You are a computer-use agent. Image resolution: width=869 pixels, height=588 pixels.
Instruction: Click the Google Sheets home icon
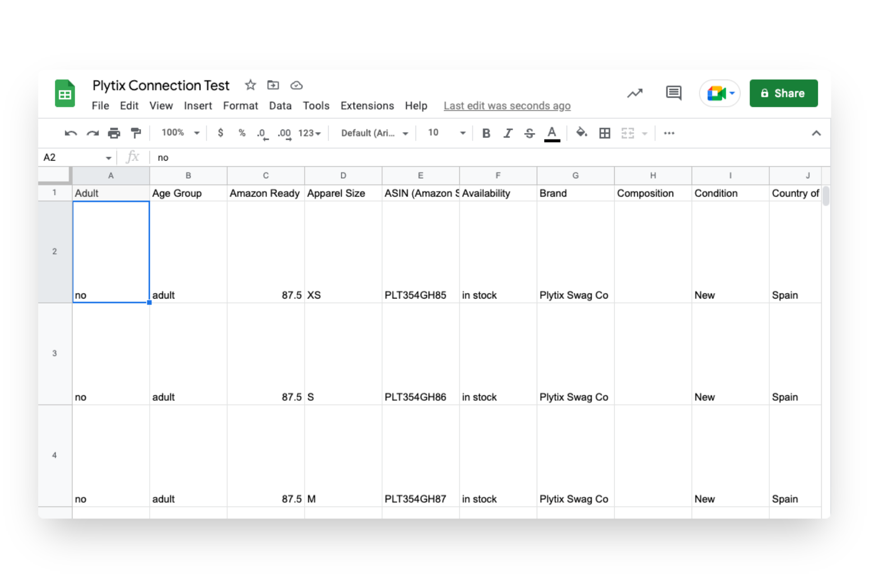coord(65,93)
